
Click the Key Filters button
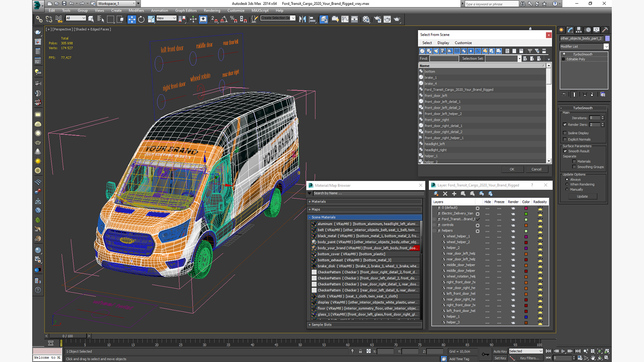point(530,358)
